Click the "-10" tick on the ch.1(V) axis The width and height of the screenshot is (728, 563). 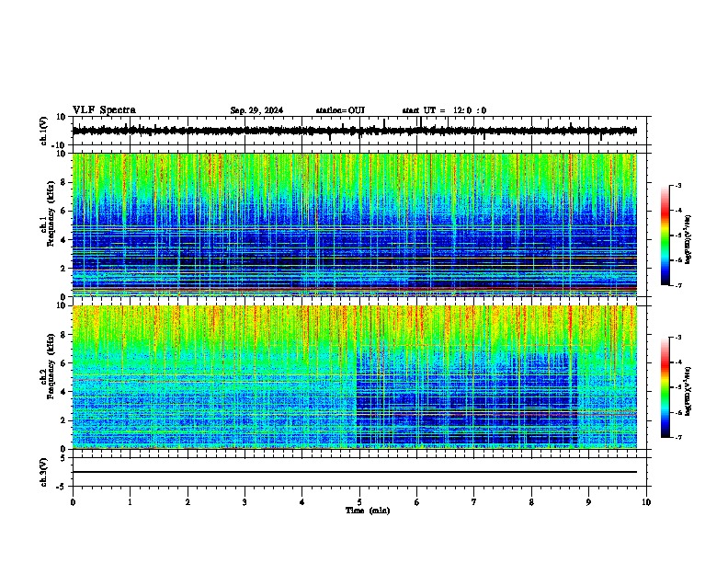click(60, 145)
